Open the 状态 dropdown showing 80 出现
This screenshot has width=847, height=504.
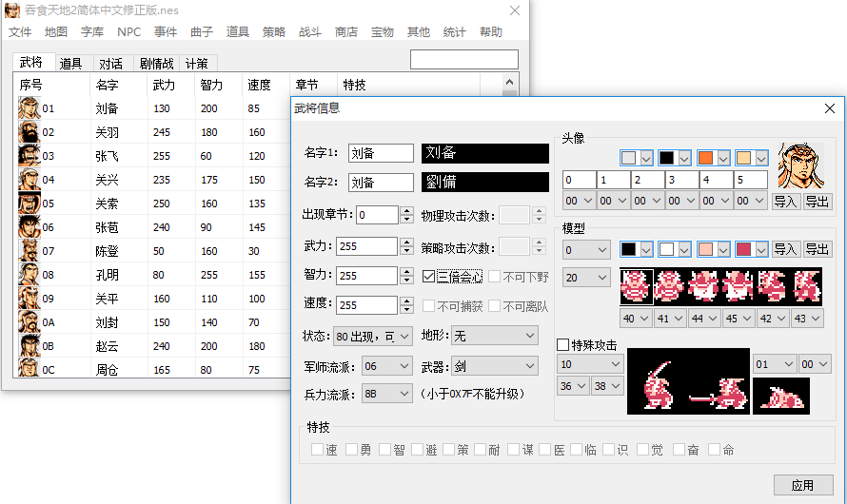click(x=373, y=337)
